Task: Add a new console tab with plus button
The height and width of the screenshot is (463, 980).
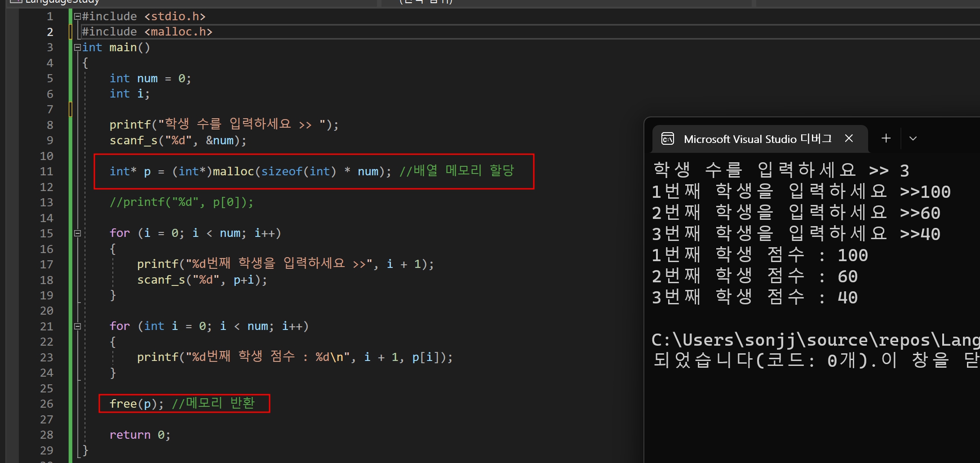Action: click(x=886, y=138)
